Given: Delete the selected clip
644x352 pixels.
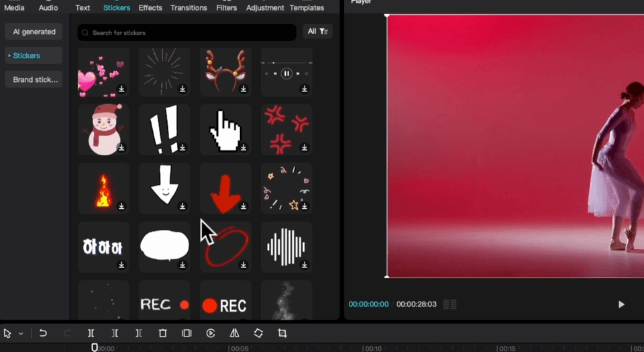Looking at the screenshot, I should [x=162, y=333].
